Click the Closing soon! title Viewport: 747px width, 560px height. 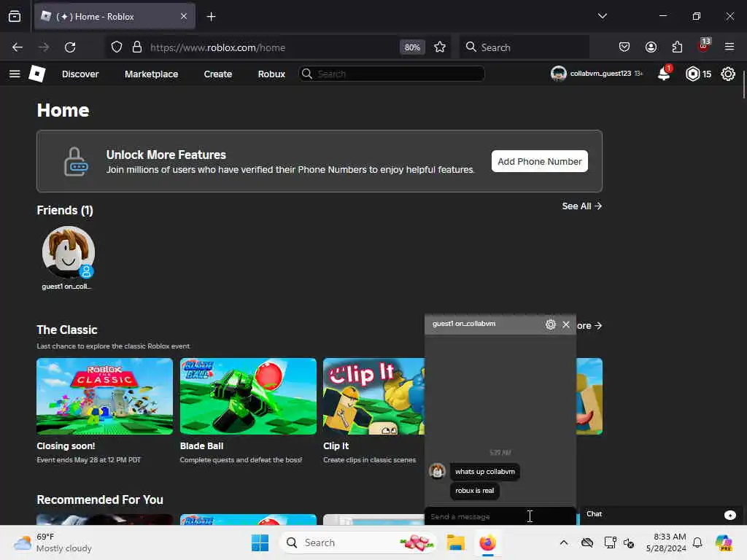tap(66, 446)
